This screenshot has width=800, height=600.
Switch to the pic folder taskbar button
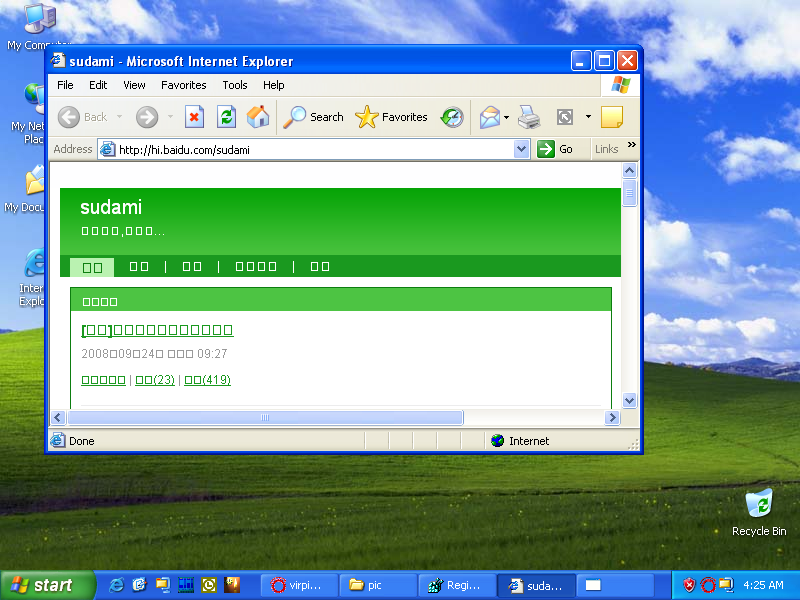coord(378,585)
